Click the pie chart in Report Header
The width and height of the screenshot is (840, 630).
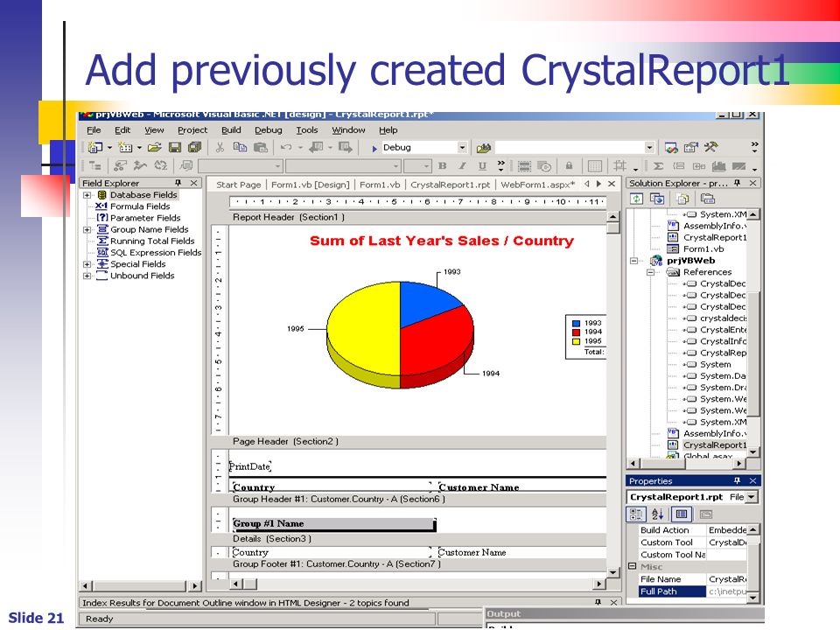point(400,334)
